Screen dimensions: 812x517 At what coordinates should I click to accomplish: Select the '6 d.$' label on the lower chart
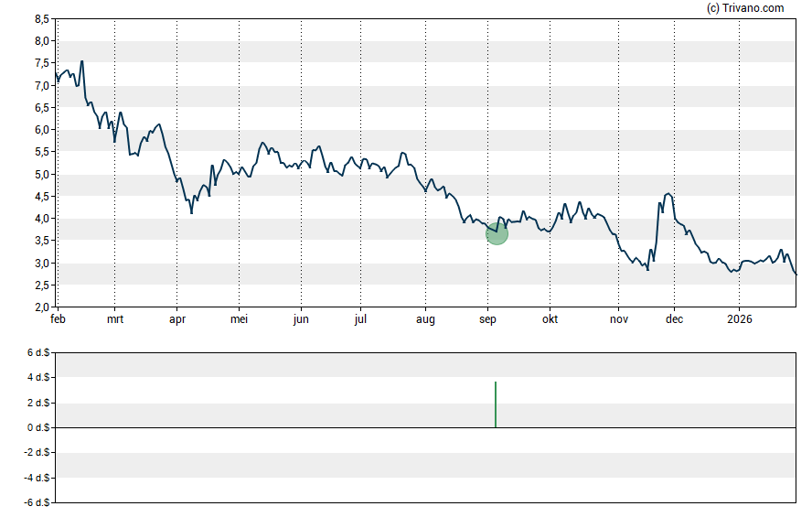tap(35, 352)
